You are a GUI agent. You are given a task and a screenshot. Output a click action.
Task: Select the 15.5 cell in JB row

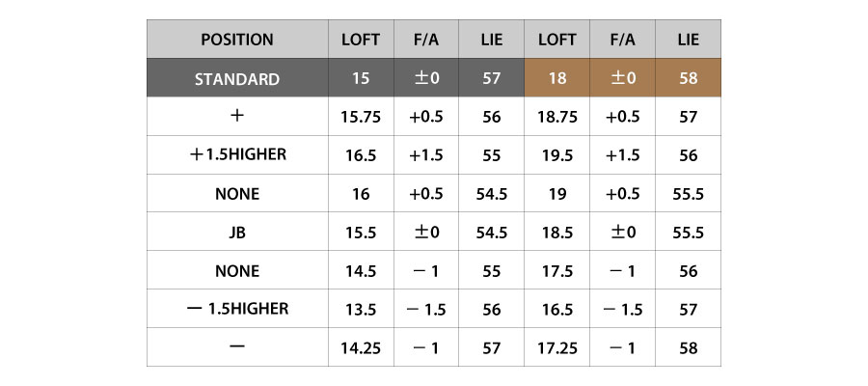click(361, 233)
